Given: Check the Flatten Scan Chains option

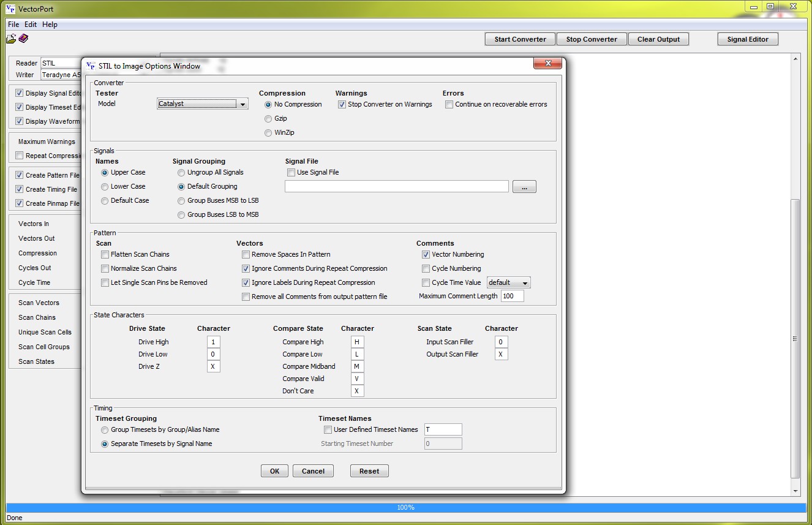Looking at the screenshot, I should tap(105, 255).
